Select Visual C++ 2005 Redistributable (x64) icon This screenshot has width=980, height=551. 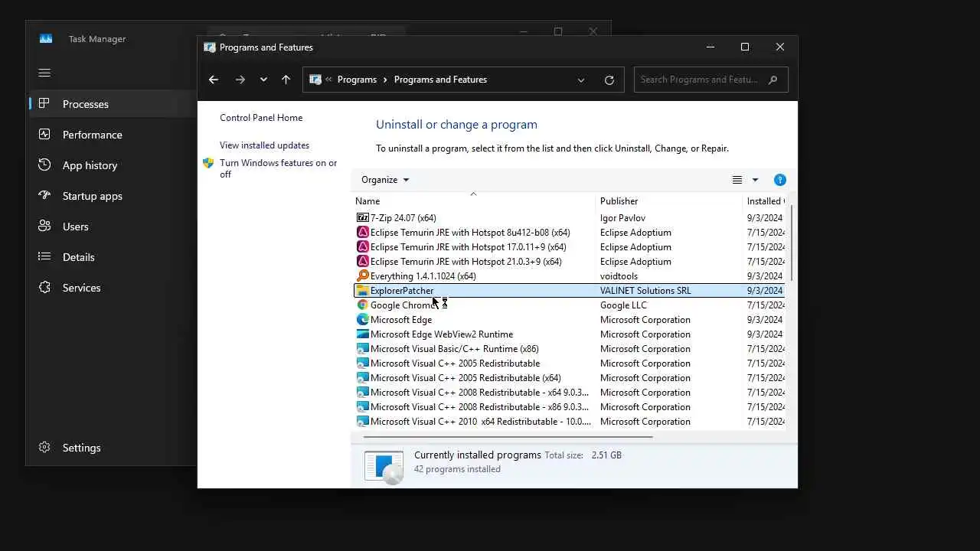363,378
